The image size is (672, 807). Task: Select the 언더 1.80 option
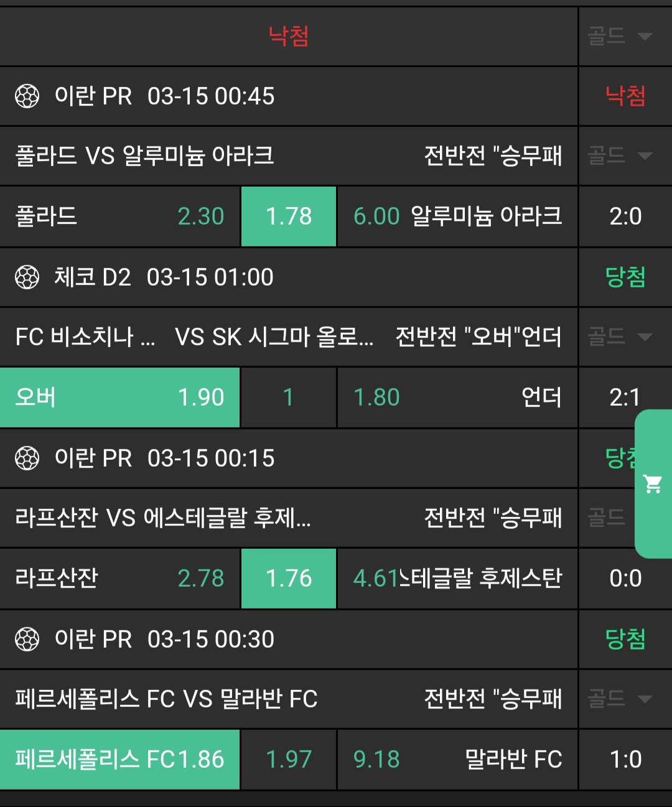(457, 398)
